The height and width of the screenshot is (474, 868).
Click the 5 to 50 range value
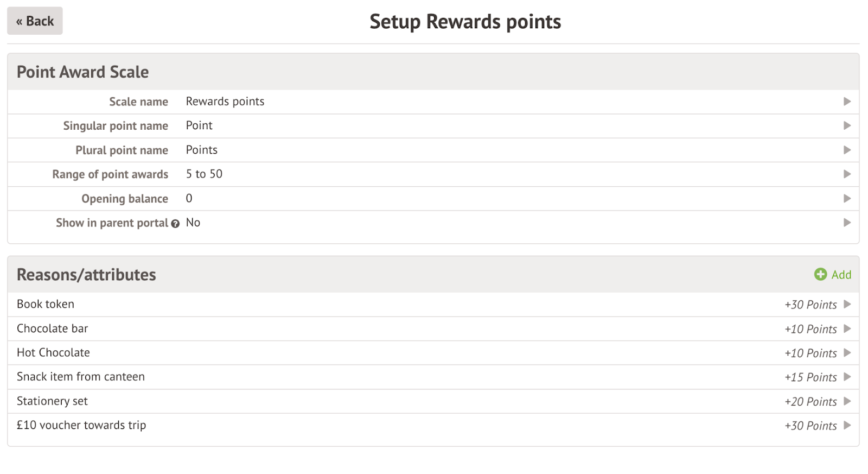point(204,174)
